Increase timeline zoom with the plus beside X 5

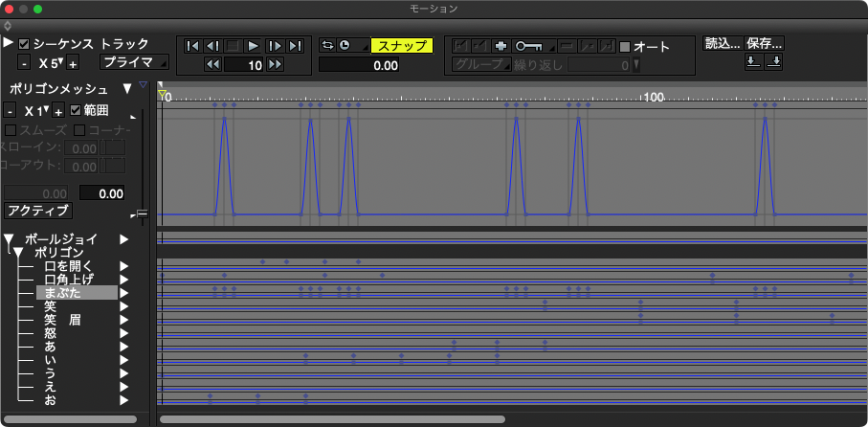(73, 63)
